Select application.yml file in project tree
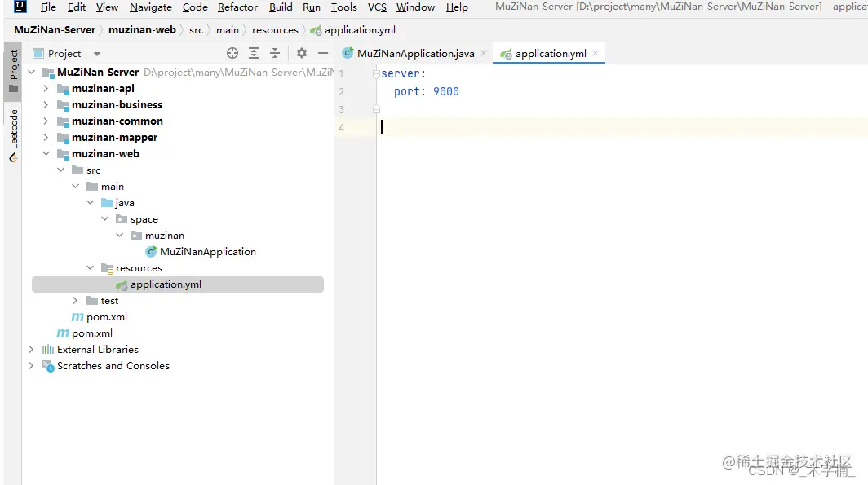 click(178, 284)
